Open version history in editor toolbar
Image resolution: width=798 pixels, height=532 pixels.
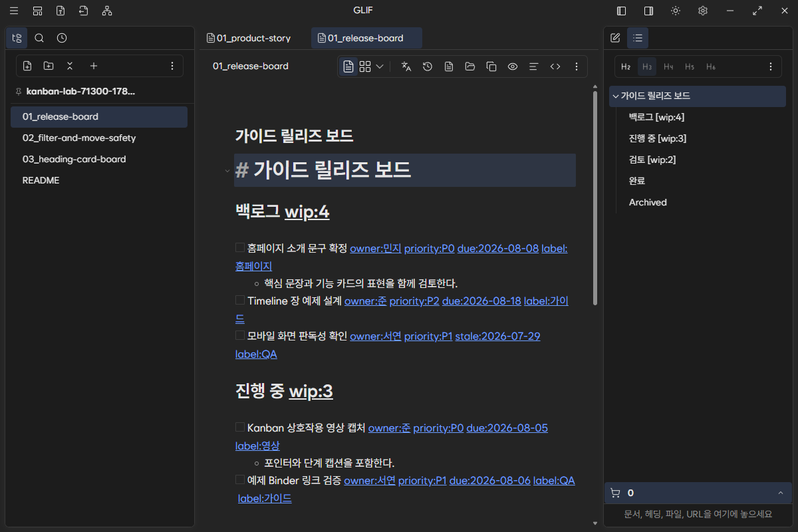pos(428,66)
